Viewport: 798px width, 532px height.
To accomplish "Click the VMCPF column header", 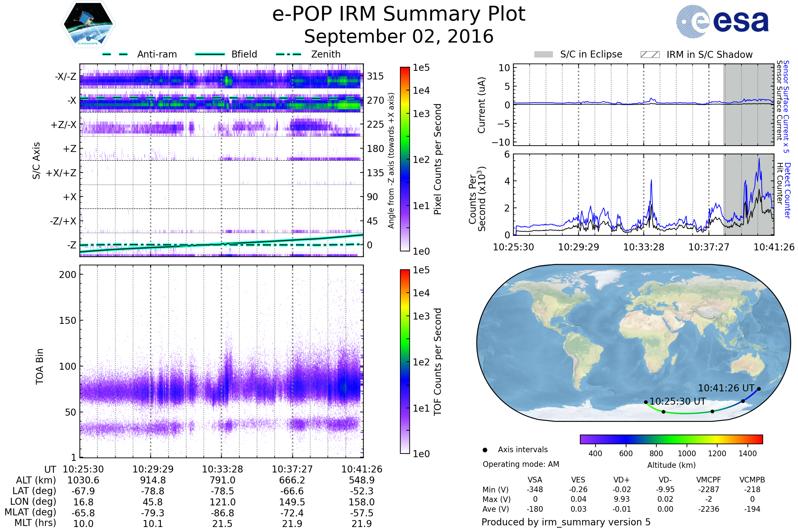I will click(709, 480).
